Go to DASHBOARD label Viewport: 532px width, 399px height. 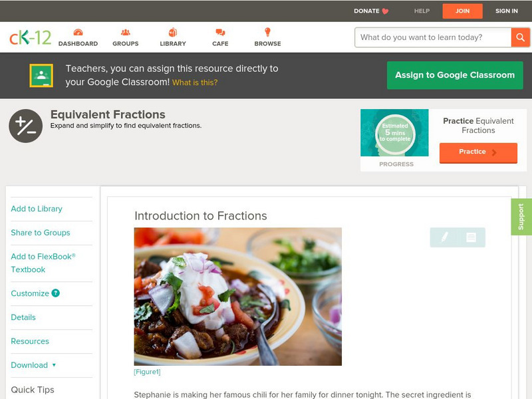[78, 44]
